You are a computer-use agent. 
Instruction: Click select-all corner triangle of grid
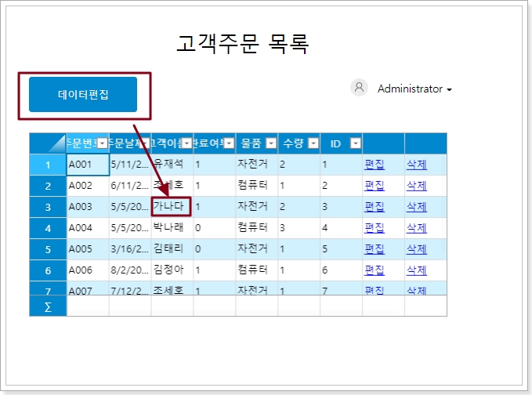pyautogui.click(x=48, y=143)
